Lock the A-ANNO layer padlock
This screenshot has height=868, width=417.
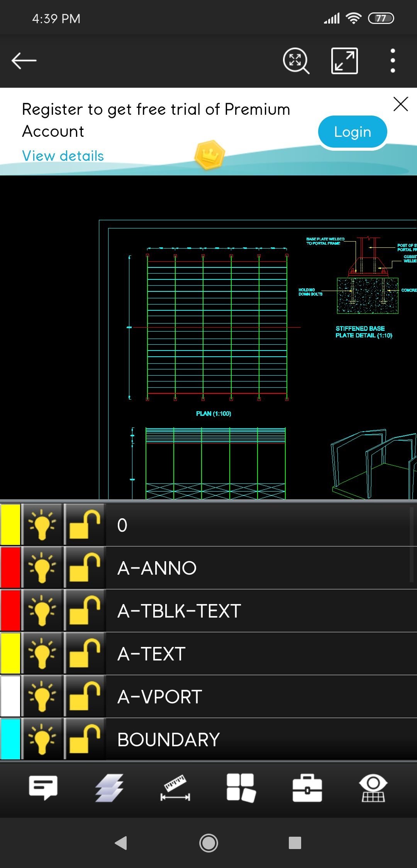[85, 568]
